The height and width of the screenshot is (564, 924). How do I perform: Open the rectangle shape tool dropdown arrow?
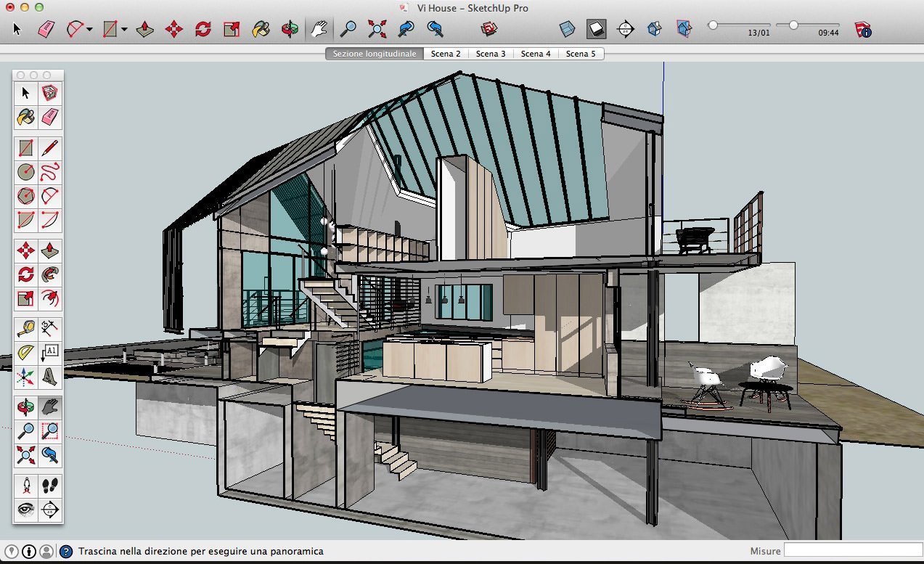[x=125, y=30]
